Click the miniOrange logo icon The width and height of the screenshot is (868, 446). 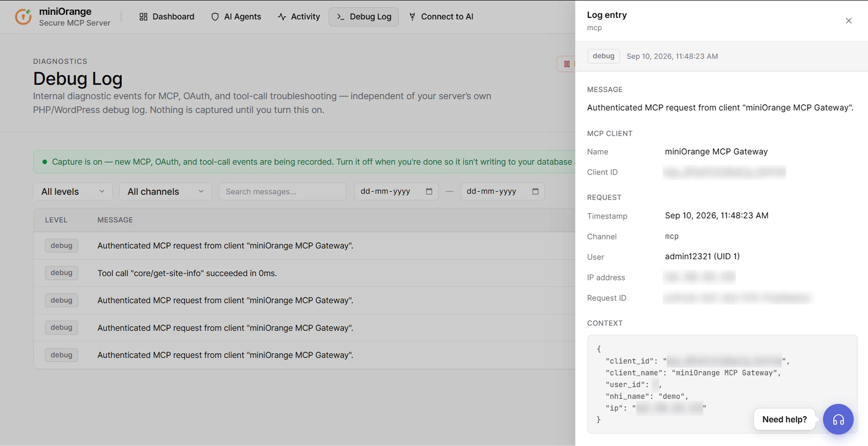(23, 17)
